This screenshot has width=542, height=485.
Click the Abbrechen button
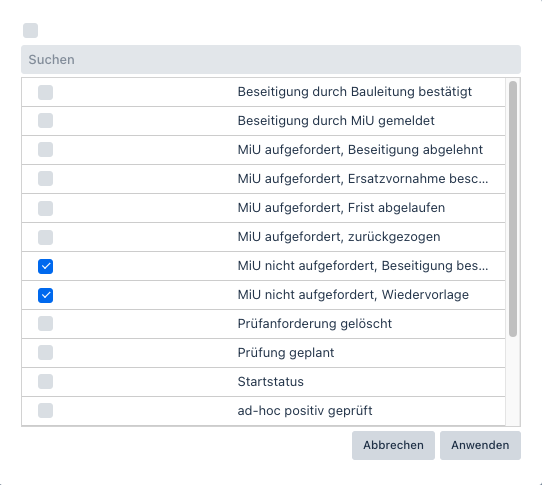(393, 445)
